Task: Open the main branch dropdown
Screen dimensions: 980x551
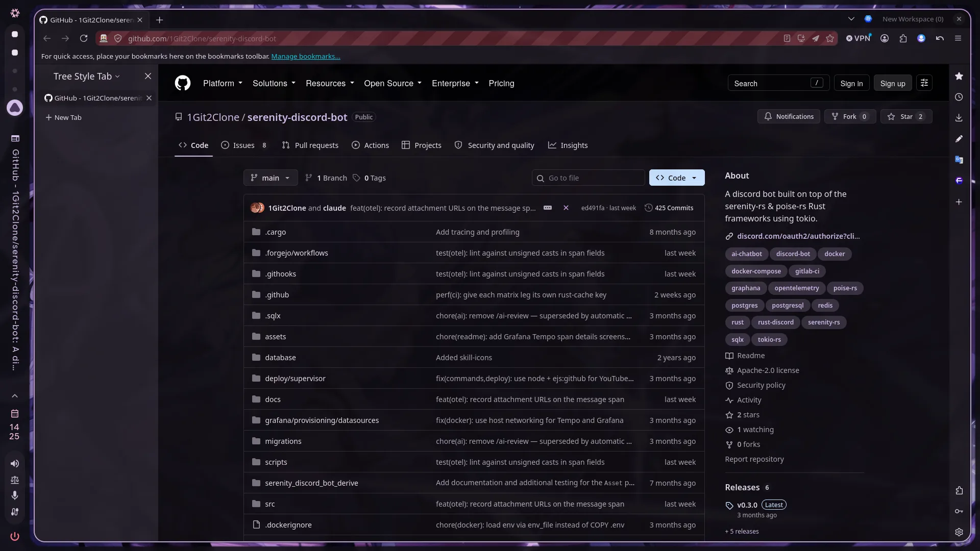Action: (x=271, y=178)
